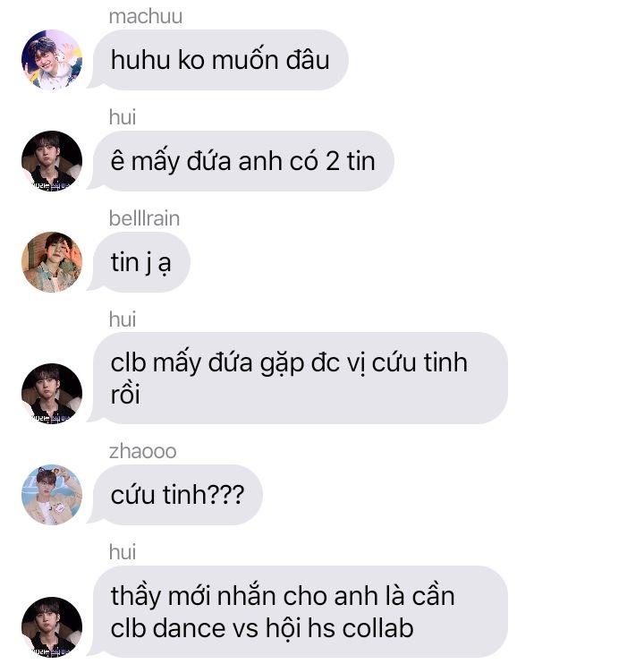Click the machuu sender name
Image resolution: width=644 pixels, height=664 pixels.
pyautogui.click(x=146, y=16)
